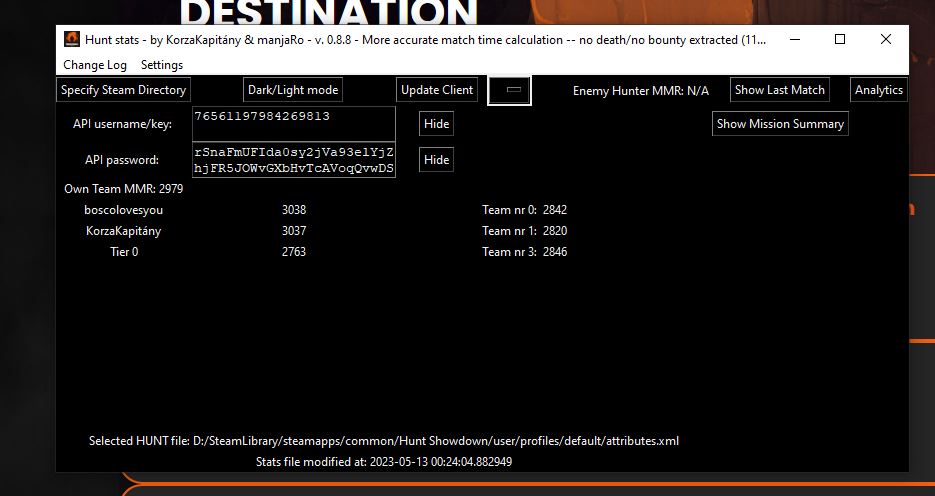Screen dimensions: 935x496
Task: Click Team nr 1: 2820 entry
Action: [524, 231]
